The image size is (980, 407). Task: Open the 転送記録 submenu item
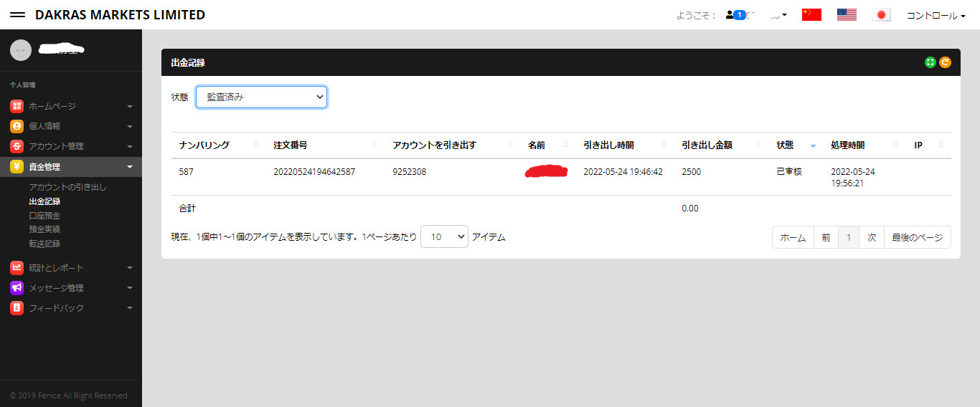(x=44, y=244)
